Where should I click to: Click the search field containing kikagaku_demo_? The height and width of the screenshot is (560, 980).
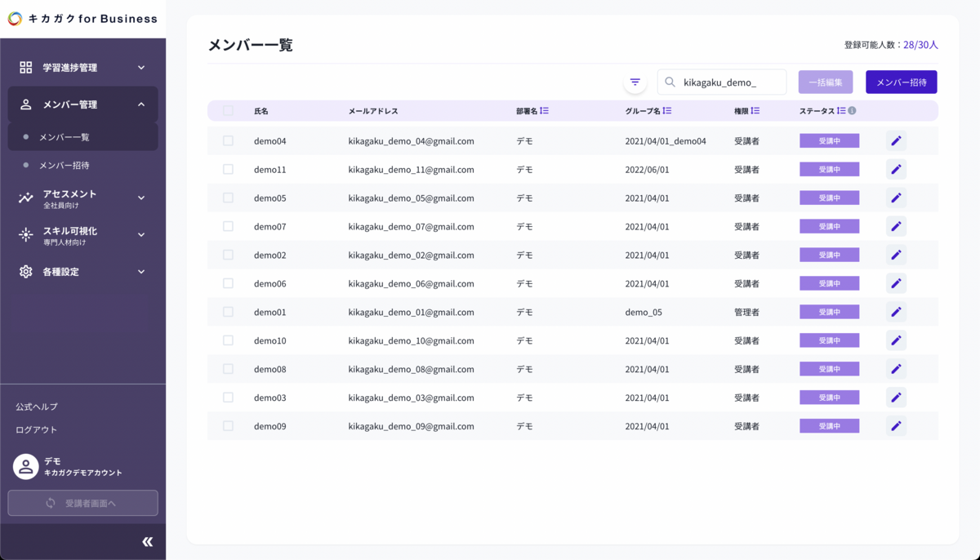click(x=722, y=82)
